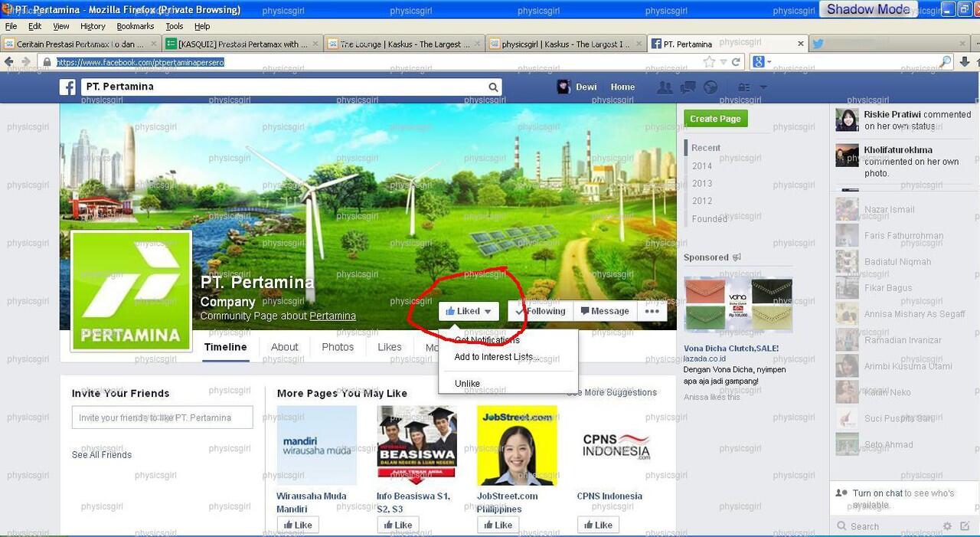Viewport: 980px width, 537px height.
Task: Switch to Ceritain Prestasi Pertamax tab
Action: click(80, 44)
